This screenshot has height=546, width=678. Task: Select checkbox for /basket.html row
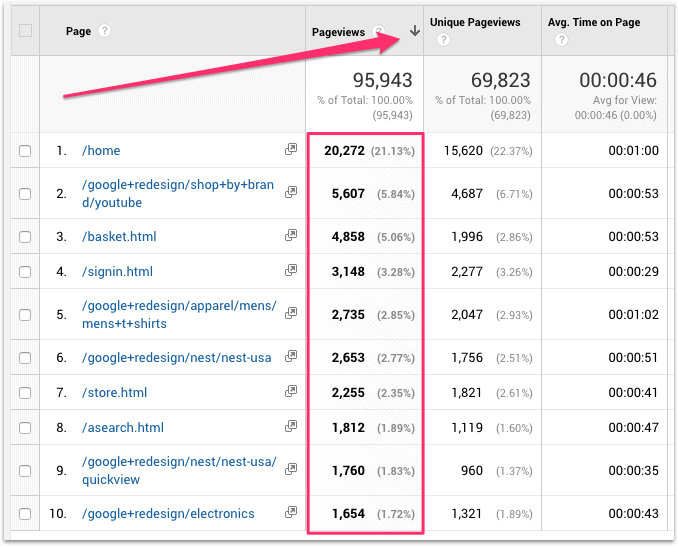25,237
